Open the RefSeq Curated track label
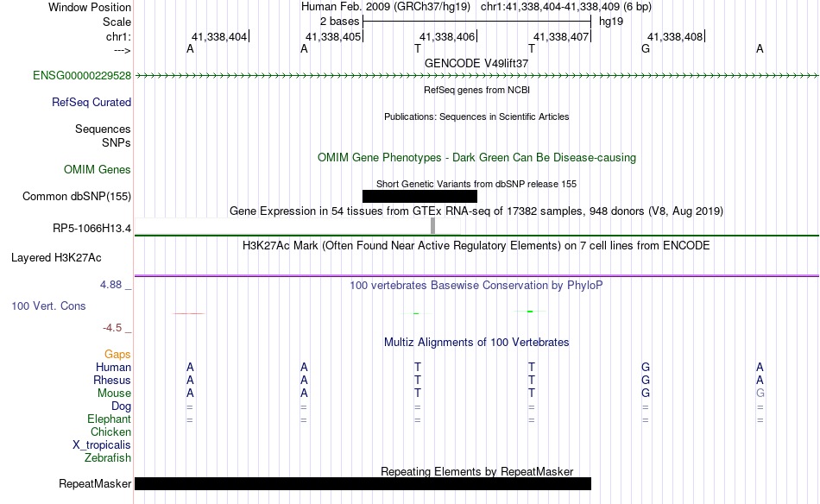The image size is (820, 504). (x=91, y=103)
